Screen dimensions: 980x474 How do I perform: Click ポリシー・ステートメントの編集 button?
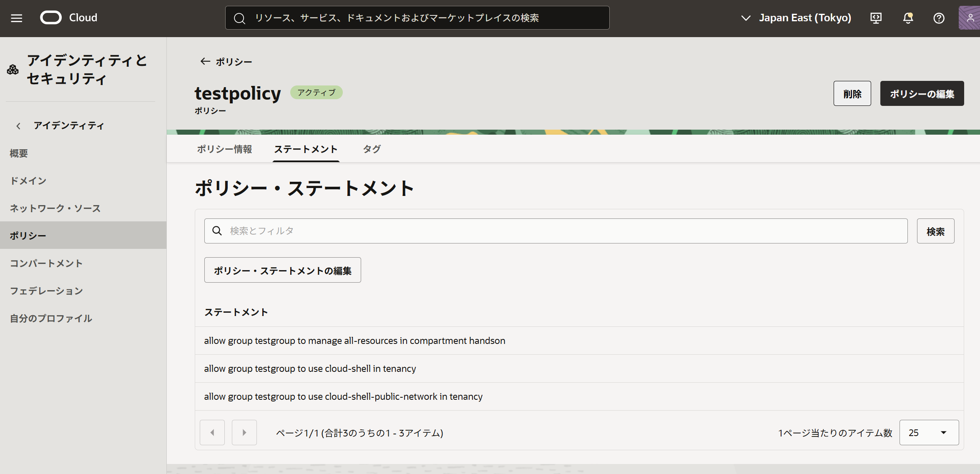coord(282,270)
